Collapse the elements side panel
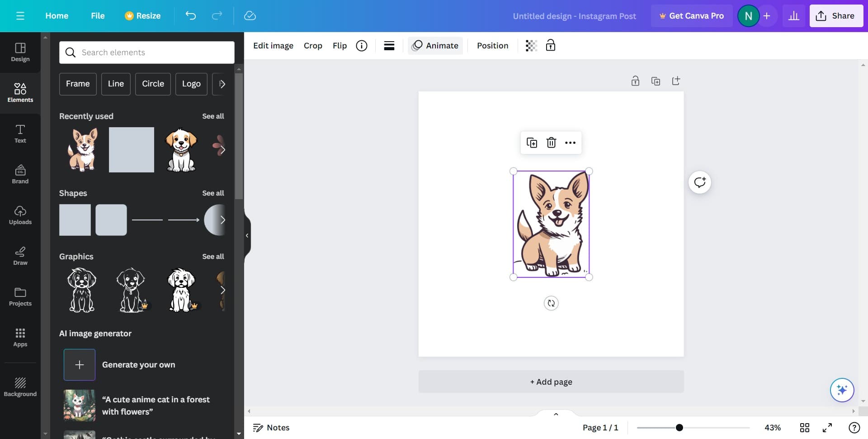The image size is (868, 439). 247,235
